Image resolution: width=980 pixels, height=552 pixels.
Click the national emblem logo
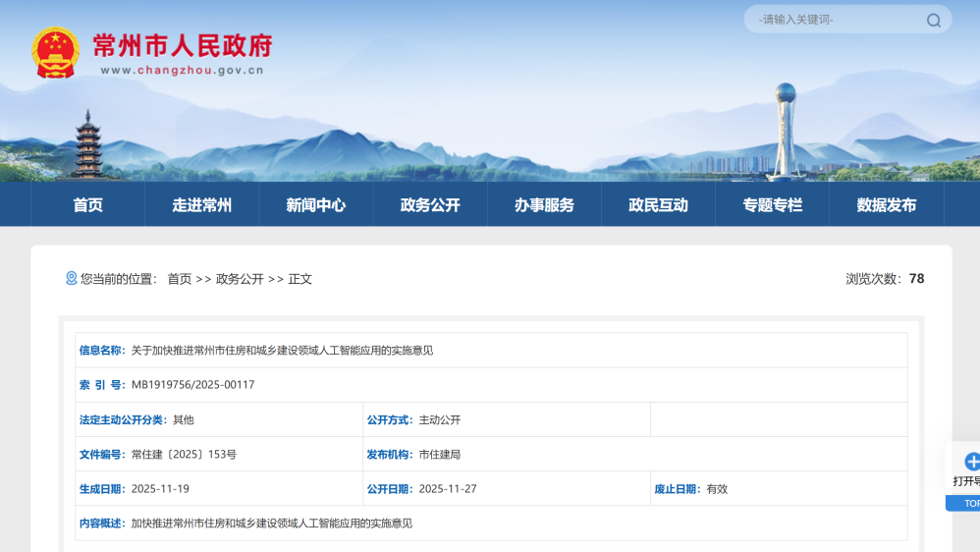click(x=55, y=52)
